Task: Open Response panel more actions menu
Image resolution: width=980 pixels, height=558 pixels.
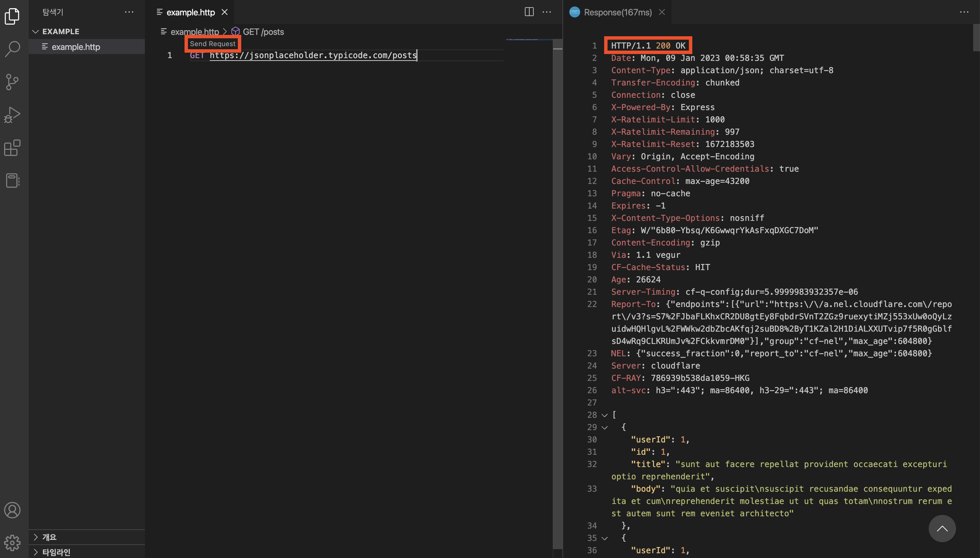Action: (964, 12)
